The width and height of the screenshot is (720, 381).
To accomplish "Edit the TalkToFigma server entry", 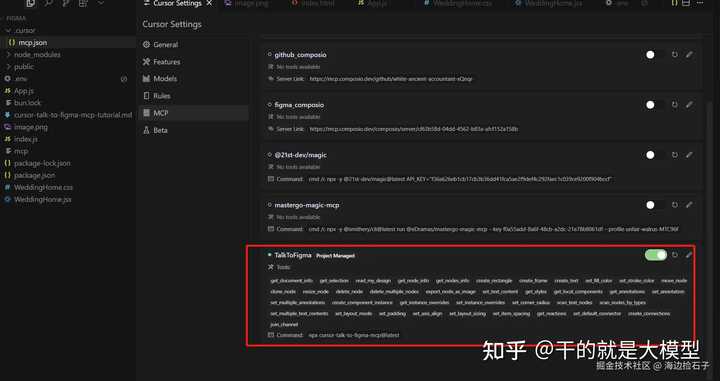I will pos(689,255).
